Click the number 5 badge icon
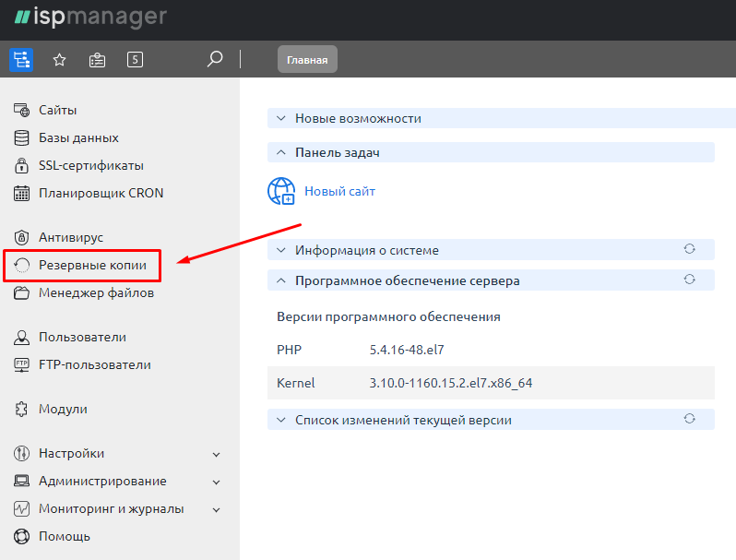 (x=135, y=60)
